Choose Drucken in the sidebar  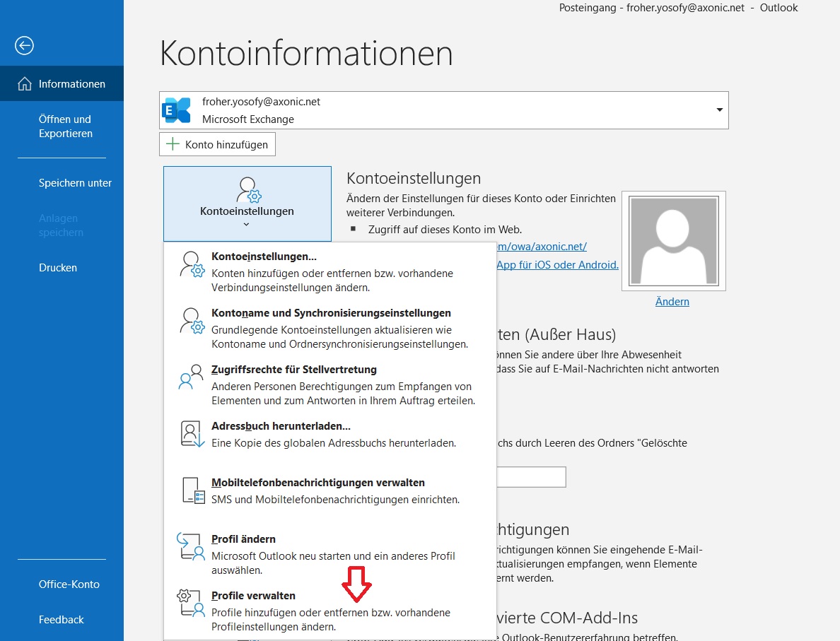click(62, 267)
